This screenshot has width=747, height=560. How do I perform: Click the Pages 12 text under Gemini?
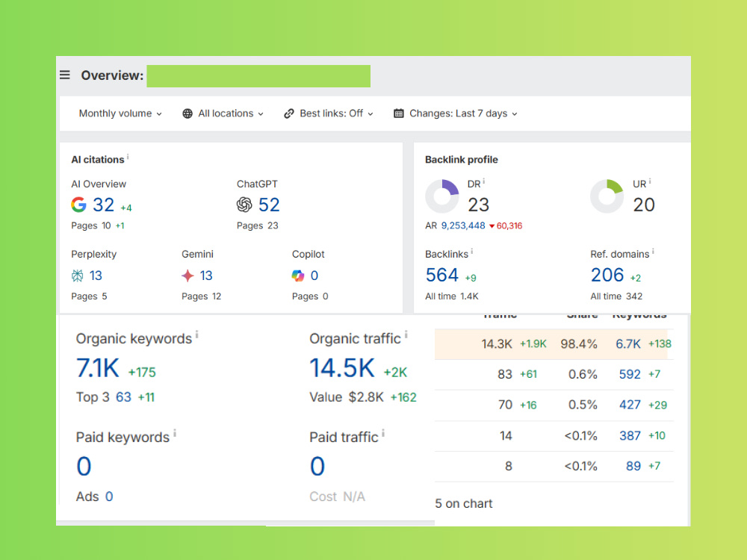201,296
